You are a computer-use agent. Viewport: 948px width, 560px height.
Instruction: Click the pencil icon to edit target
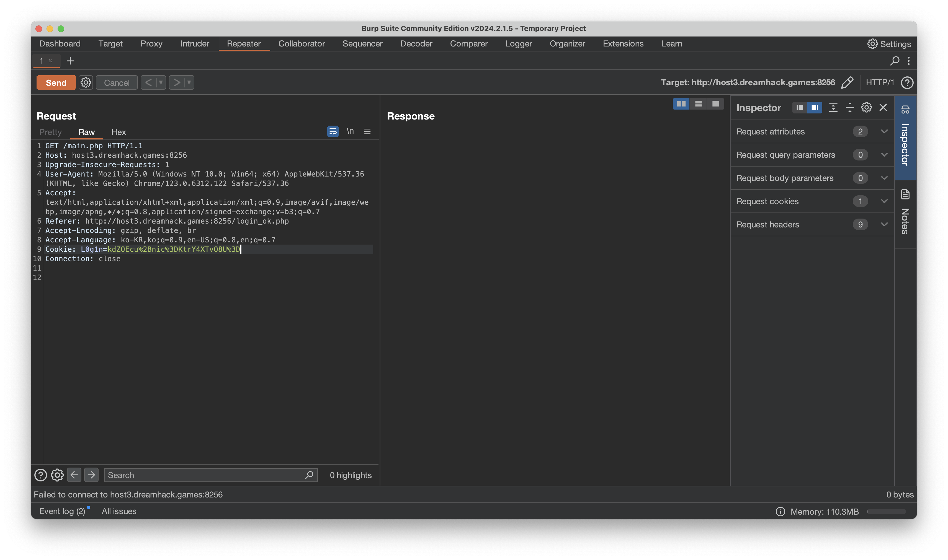point(847,82)
